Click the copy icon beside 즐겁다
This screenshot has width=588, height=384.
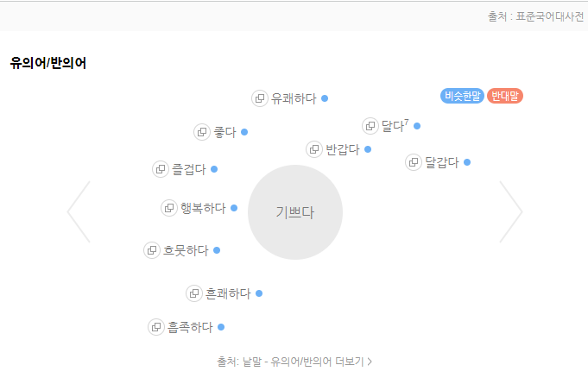[x=161, y=169]
